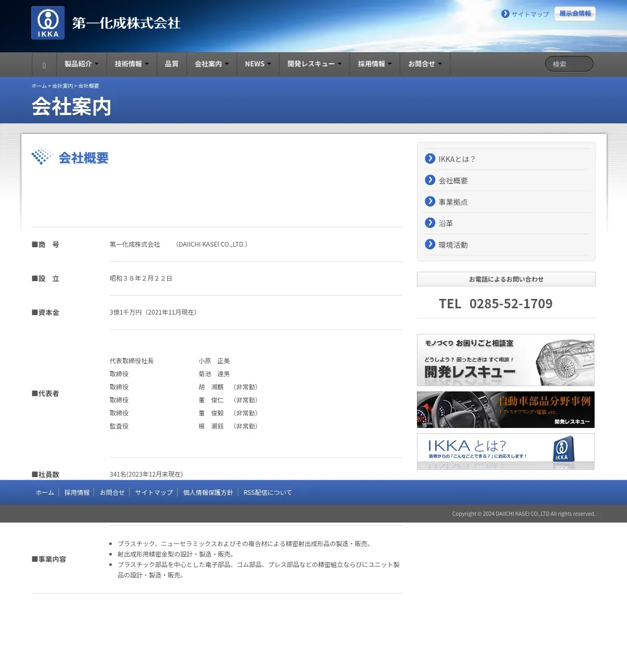Open the IKKAとは? banner image
The height and width of the screenshot is (672, 627).
click(506, 451)
